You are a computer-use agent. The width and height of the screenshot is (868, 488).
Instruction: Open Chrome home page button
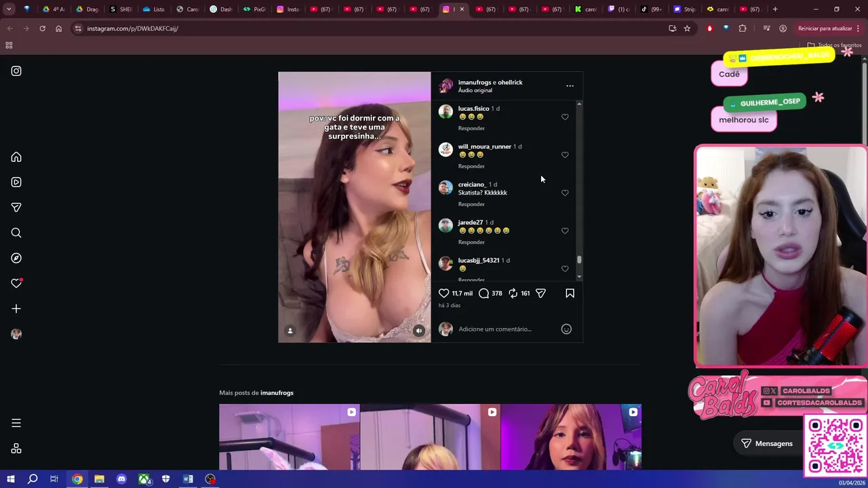[58, 28]
